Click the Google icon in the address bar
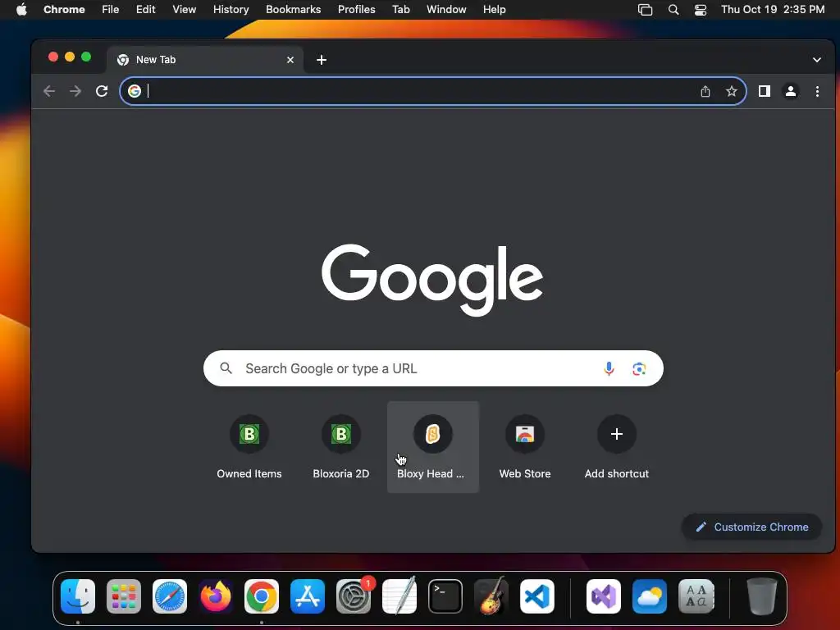Screen dimensions: 840x630 tap(135, 91)
